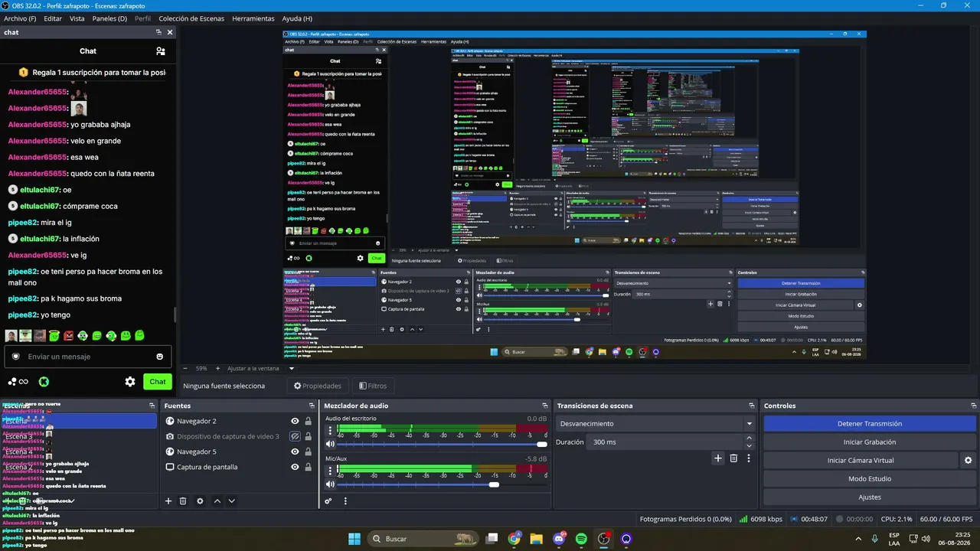This screenshot has height=551, width=980.
Task: Open Mic/Aux options menu dots
Action: coord(331,471)
